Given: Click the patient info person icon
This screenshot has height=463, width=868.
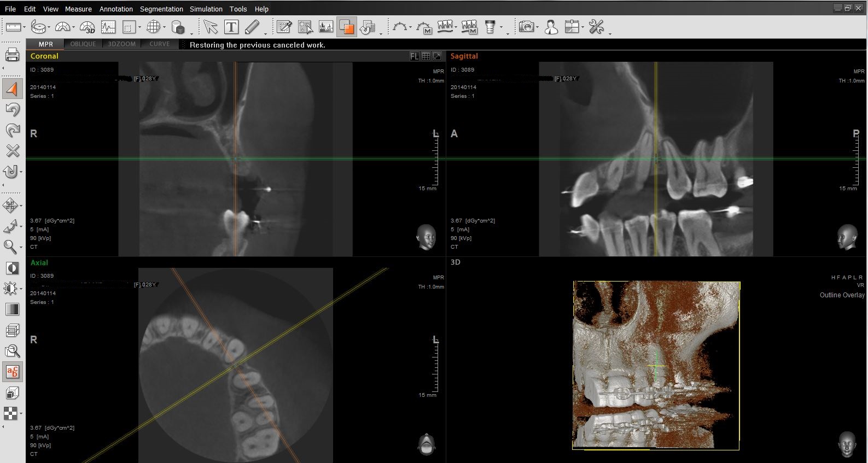Looking at the screenshot, I should (551, 27).
